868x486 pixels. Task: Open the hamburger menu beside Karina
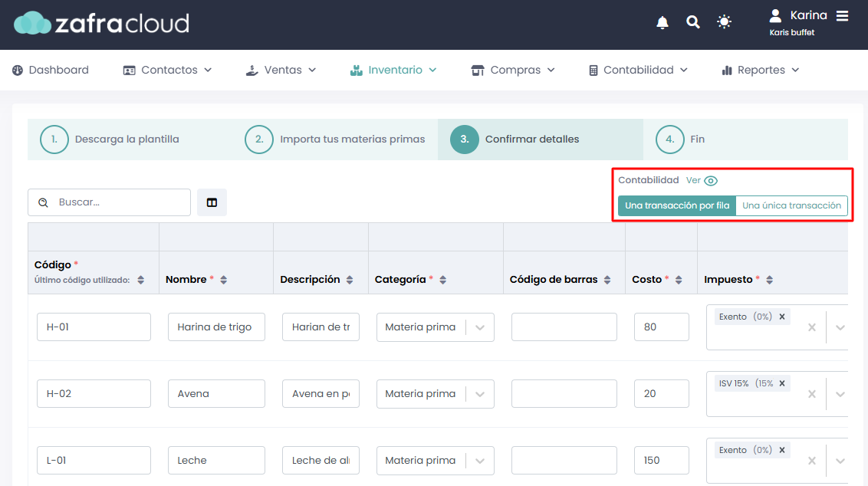coord(842,15)
